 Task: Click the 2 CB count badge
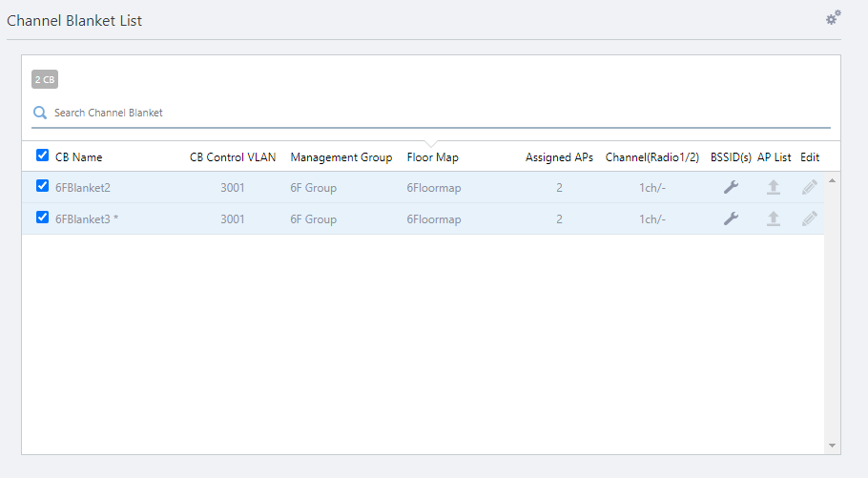(x=45, y=80)
